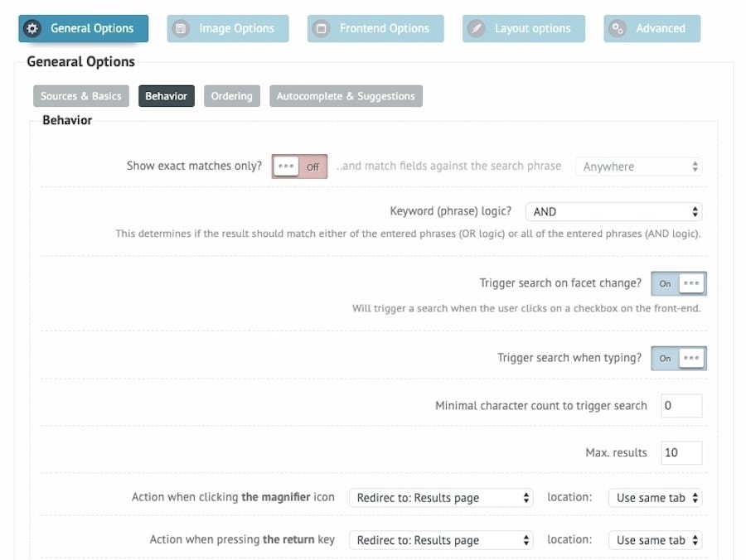Click the camera icon on Image Options
Viewport: 746px width, 560px height.
180,27
